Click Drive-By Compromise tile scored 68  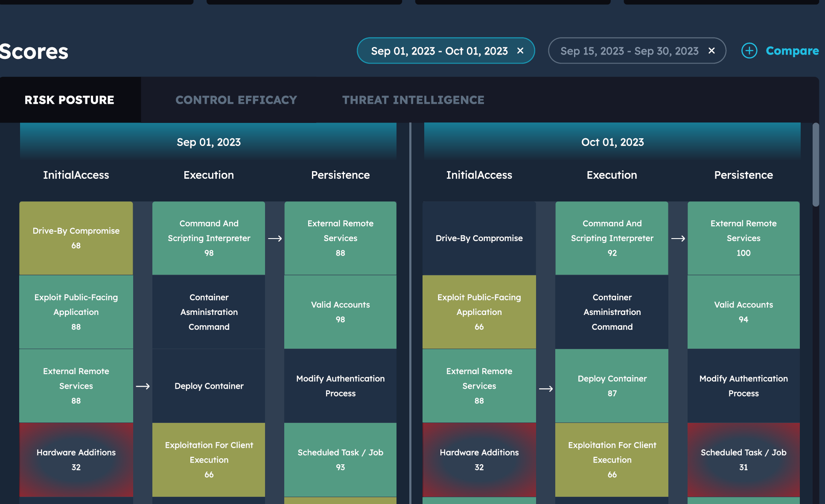pyautogui.click(x=76, y=238)
